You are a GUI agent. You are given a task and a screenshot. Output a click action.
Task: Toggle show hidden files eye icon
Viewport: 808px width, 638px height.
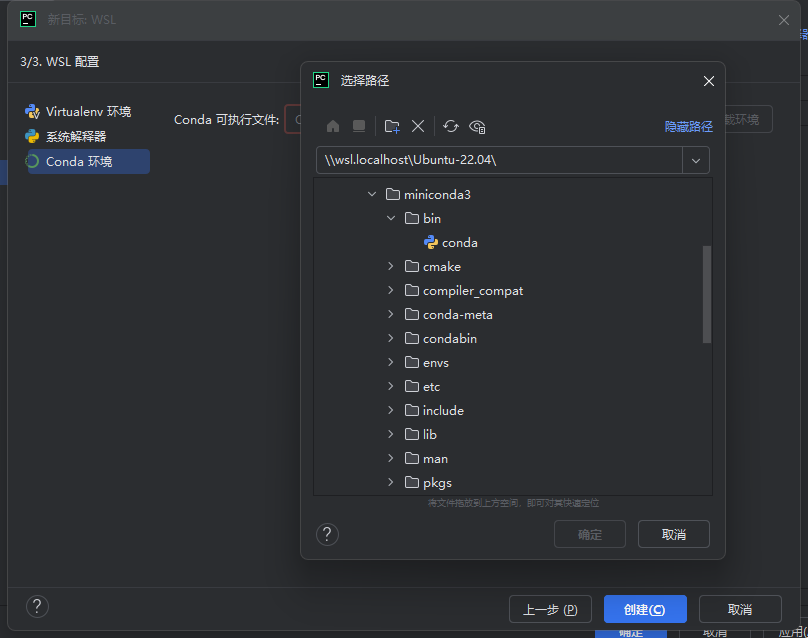477,127
